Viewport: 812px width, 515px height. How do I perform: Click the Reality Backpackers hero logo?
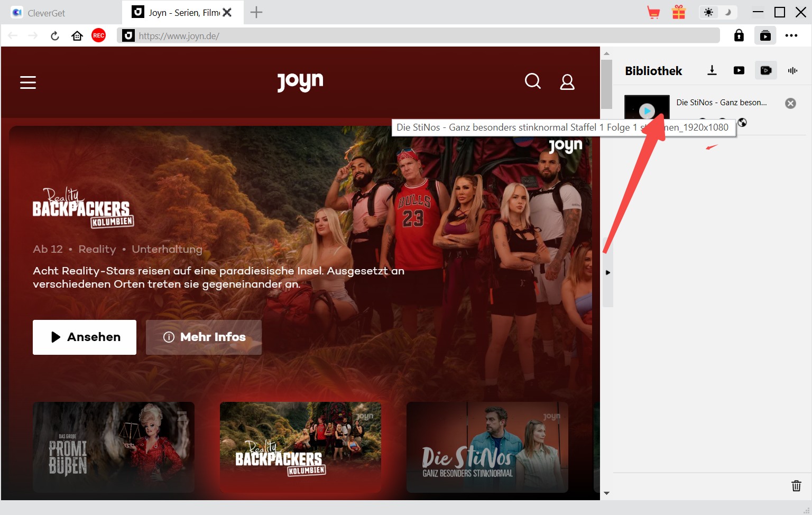point(83,207)
